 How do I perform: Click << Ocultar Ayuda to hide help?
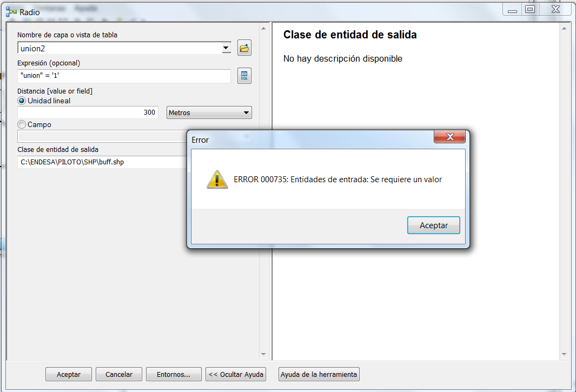pos(236,374)
